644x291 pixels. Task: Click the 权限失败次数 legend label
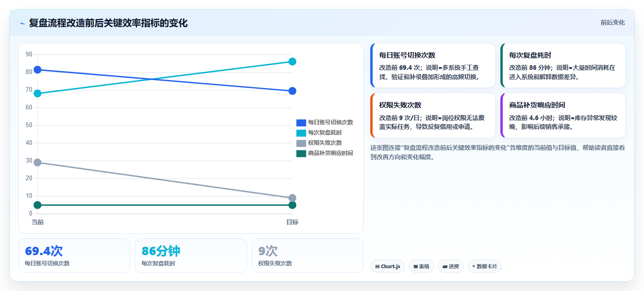(x=325, y=143)
